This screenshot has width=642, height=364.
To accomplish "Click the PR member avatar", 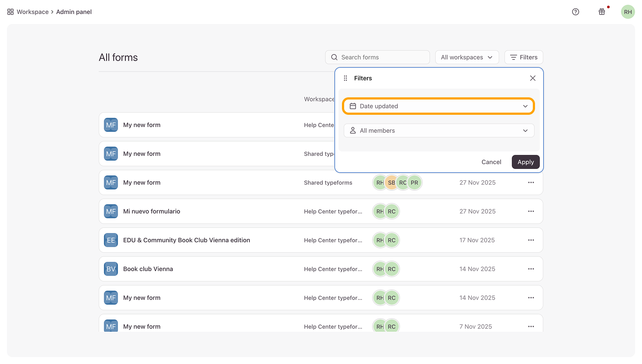I will coord(415,182).
